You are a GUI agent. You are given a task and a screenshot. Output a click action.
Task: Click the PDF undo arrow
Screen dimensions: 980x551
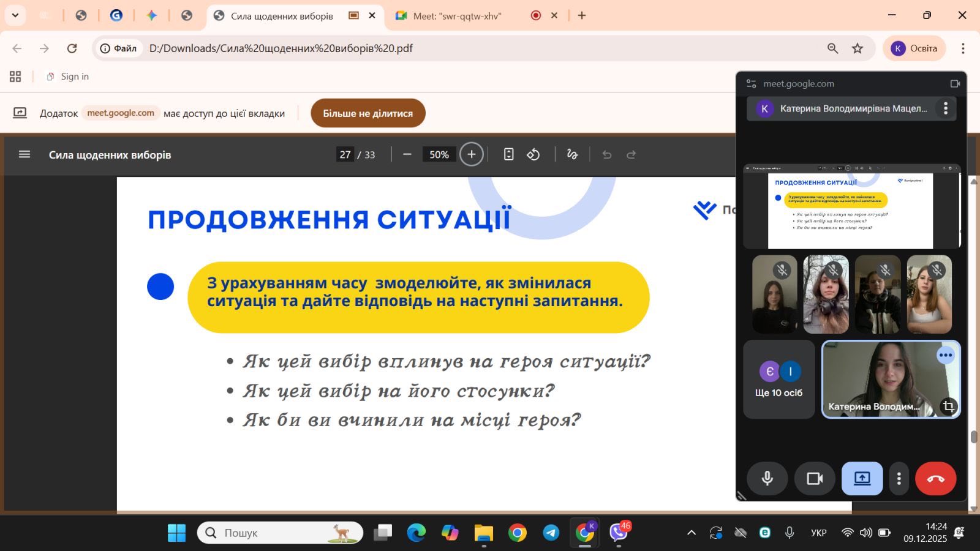pyautogui.click(x=607, y=154)
